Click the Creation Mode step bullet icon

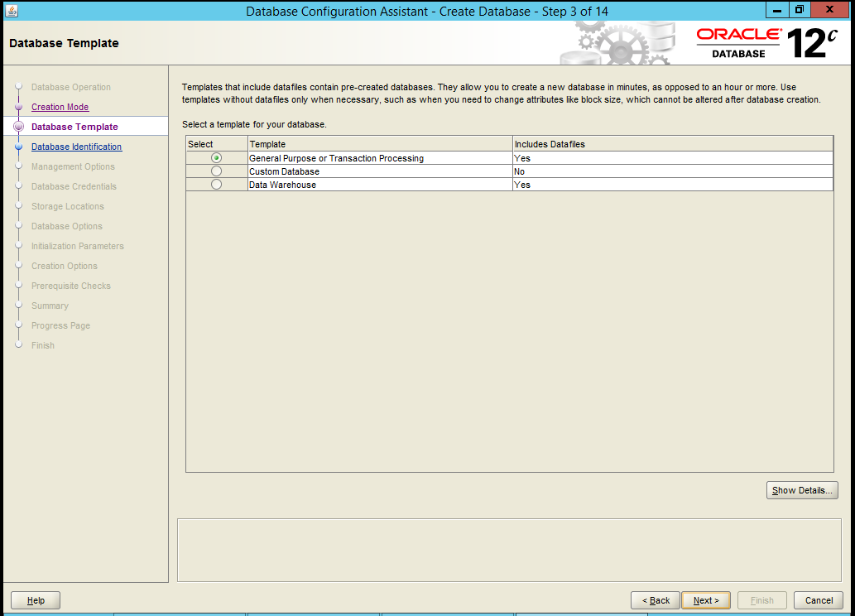(18, 107)
